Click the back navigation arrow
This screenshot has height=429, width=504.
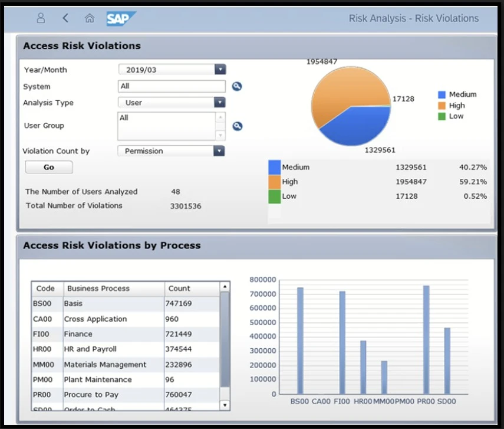65,18
